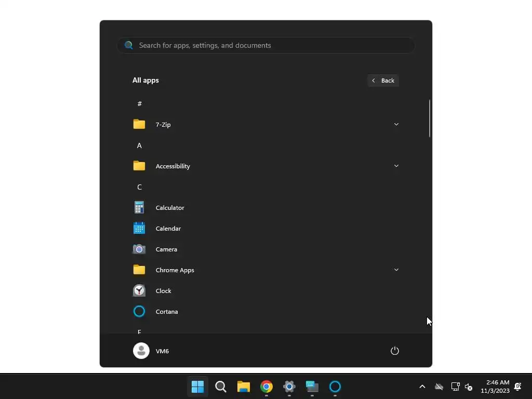Switch to Google Chrome in taskbar

[267, 387]
